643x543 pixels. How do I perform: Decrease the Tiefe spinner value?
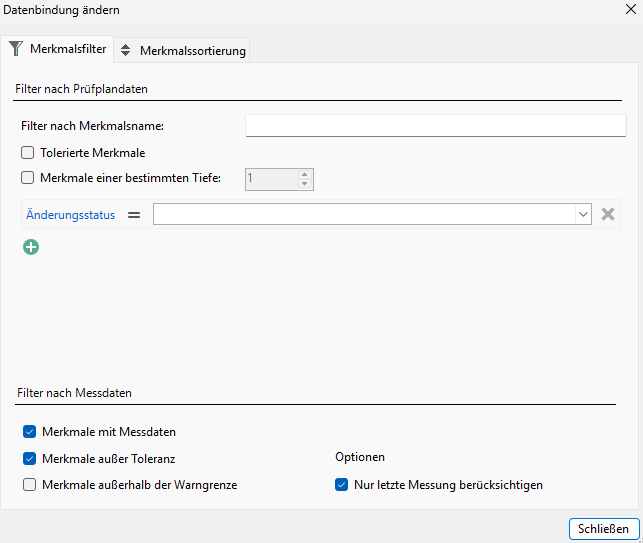point(304,184)
